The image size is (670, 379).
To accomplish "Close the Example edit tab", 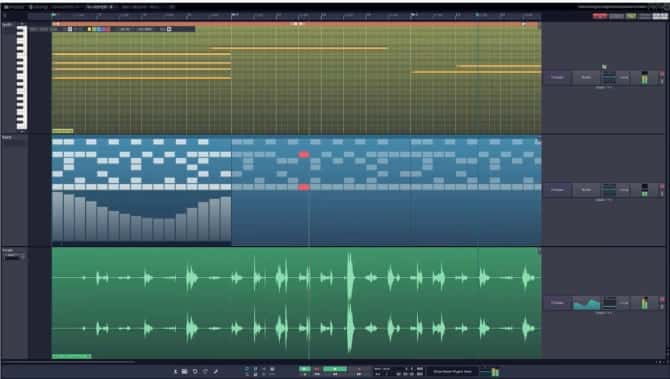I will [112, 7].
